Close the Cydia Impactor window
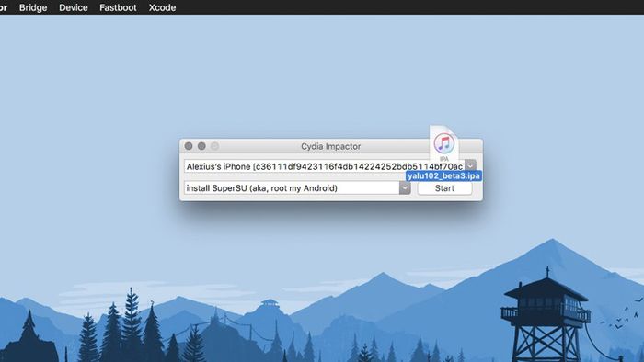Screen dimensions: 644x362 pos(189,146)
